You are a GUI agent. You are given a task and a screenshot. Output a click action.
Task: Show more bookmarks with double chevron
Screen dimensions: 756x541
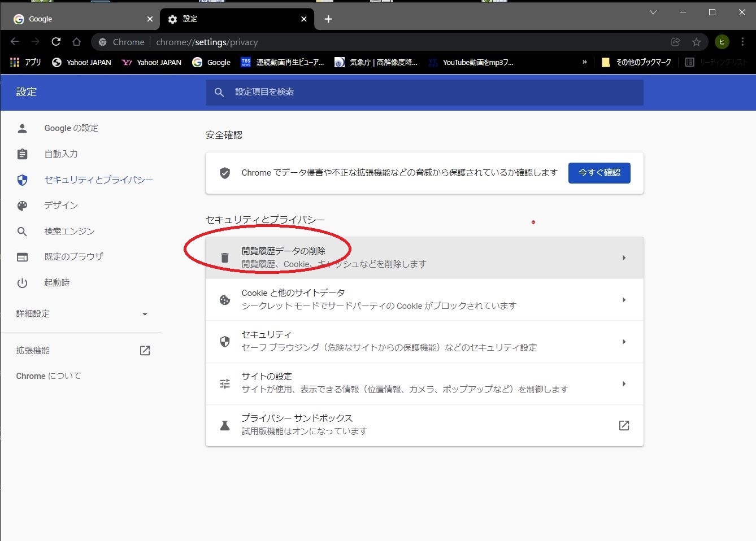point(585,62)
